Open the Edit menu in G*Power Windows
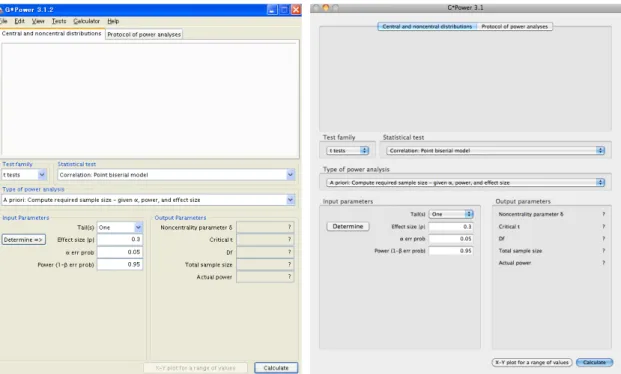Viewport: 621px width, 374px height. pyautogui.click(x=19, y=21)
